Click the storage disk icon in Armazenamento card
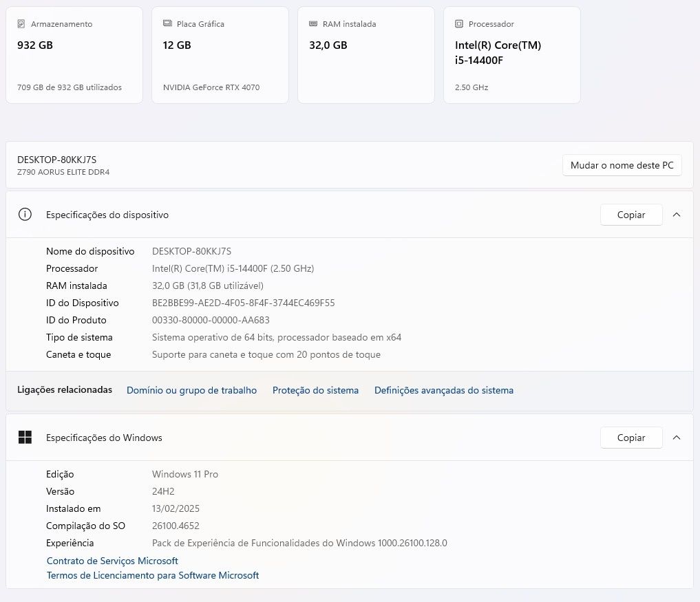The width and height of the screenshot is (700, 602). 21,23
